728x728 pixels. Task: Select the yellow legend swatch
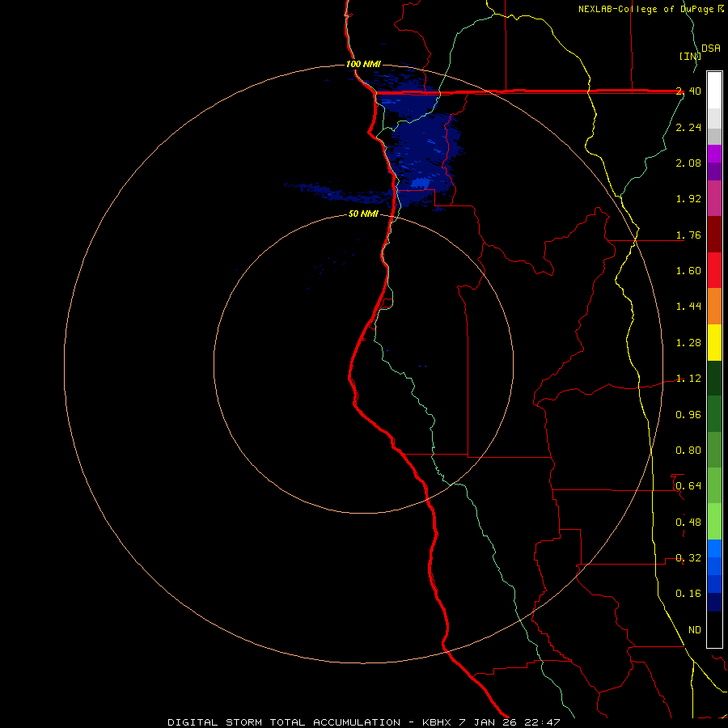[x=714, y=342]
